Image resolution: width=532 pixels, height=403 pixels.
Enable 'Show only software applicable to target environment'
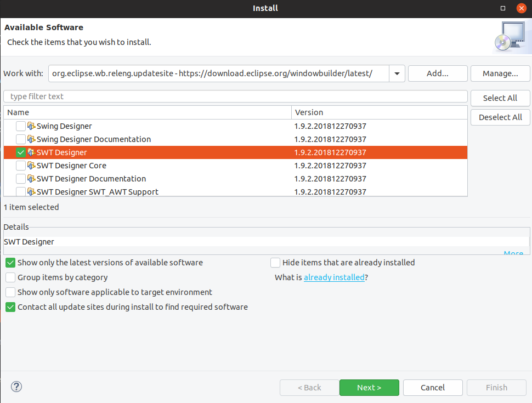(x=10, y=292)
